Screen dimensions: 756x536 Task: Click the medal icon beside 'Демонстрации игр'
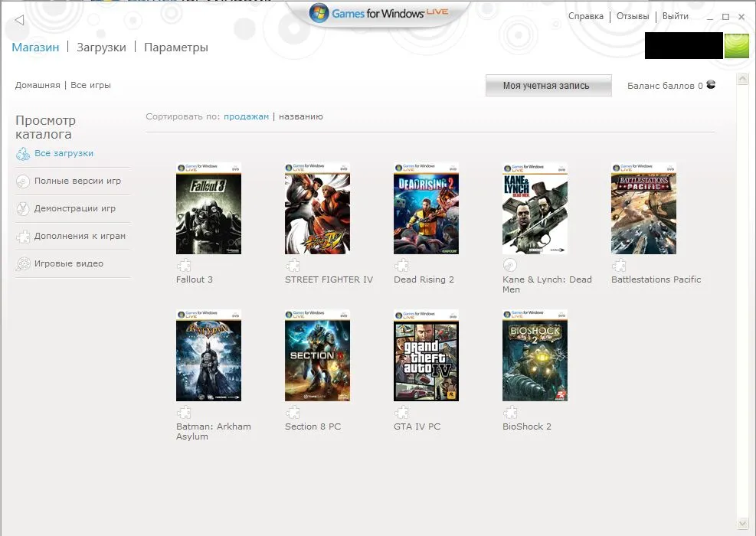coord(23,209)
